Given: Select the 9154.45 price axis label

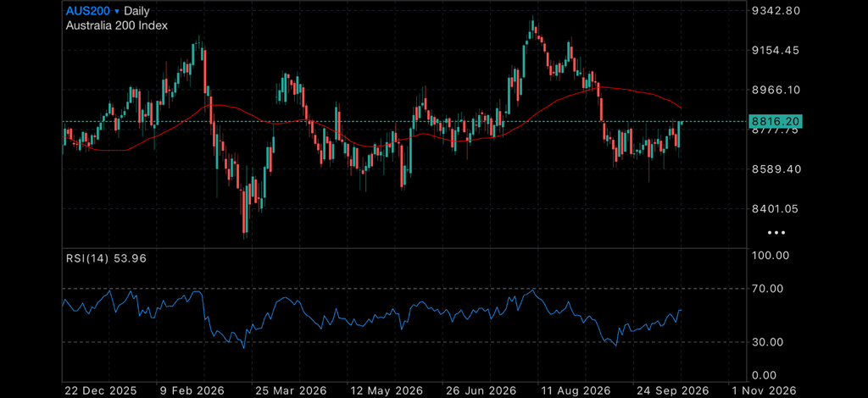Looking at the screenshot, I should pos(776,50).
